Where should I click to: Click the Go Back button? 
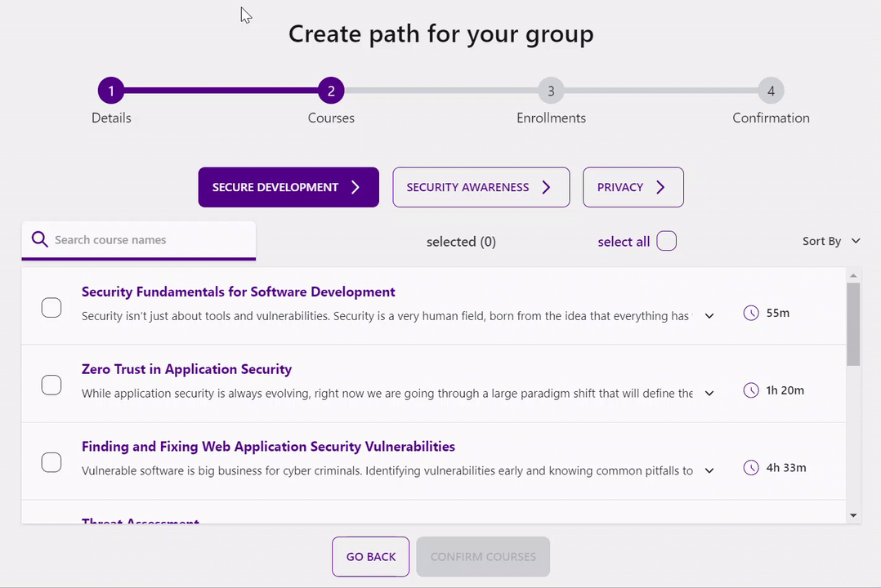[370, 556]
